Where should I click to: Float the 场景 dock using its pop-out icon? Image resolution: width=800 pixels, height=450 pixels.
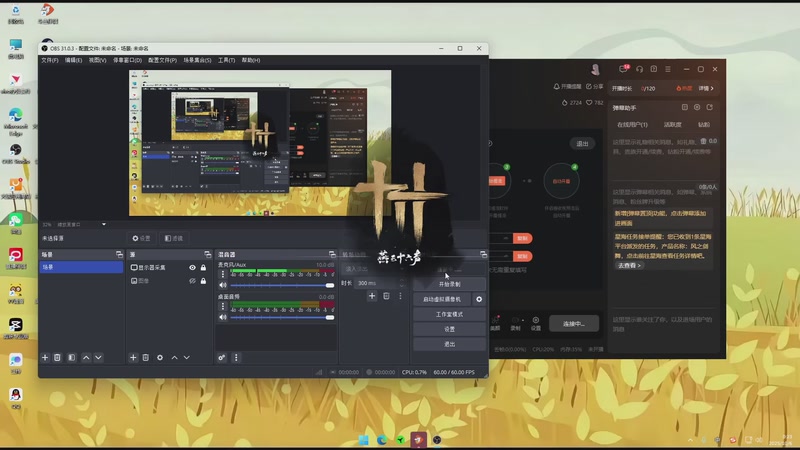point(119,254)
